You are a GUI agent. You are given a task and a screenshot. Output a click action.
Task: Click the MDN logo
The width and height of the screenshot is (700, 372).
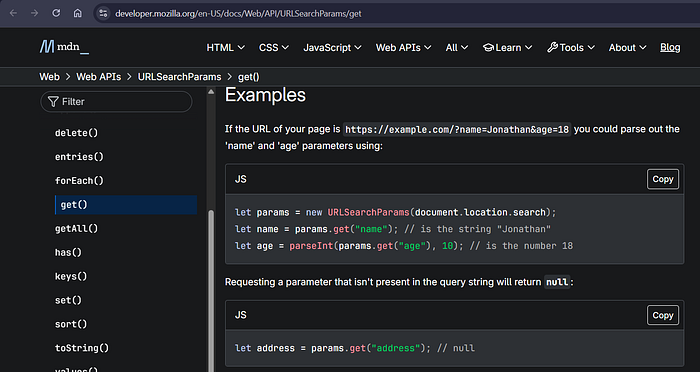64,47
